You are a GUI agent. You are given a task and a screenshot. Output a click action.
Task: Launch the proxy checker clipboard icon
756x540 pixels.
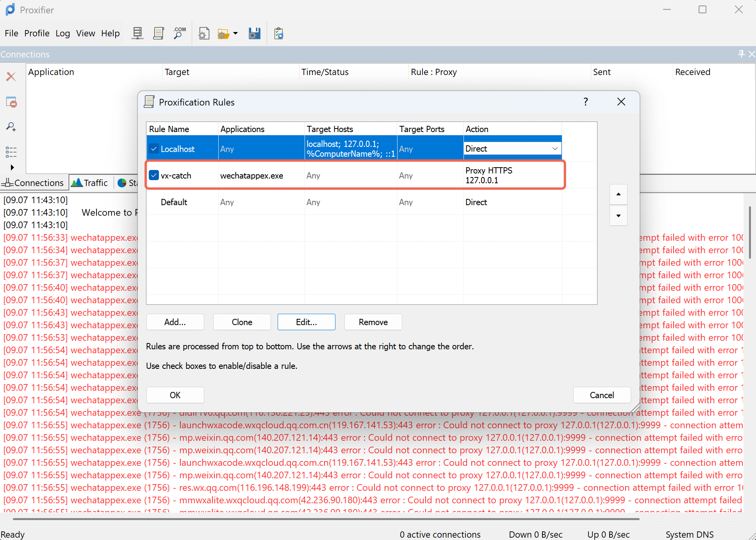click(279, 34)
